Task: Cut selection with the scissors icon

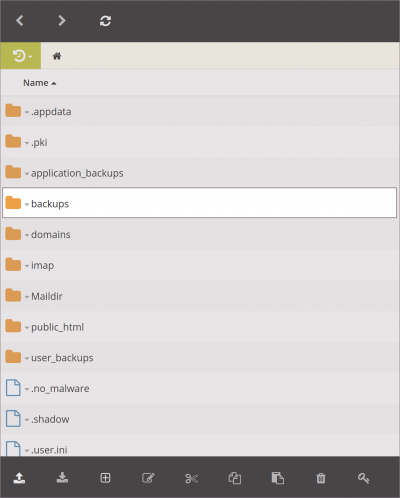Action: pos(191,478)
